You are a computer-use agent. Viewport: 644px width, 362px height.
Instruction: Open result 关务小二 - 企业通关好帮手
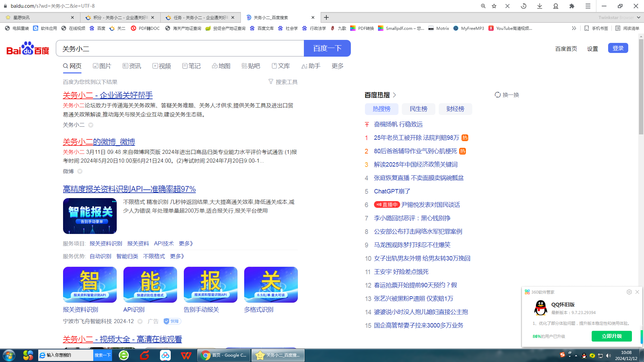[108, 95]
